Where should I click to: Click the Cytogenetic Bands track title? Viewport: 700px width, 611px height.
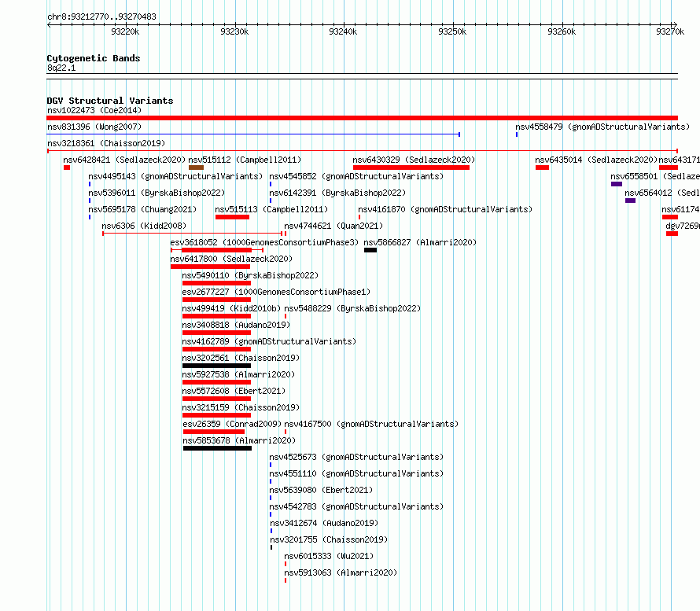(x=94, y=58)
